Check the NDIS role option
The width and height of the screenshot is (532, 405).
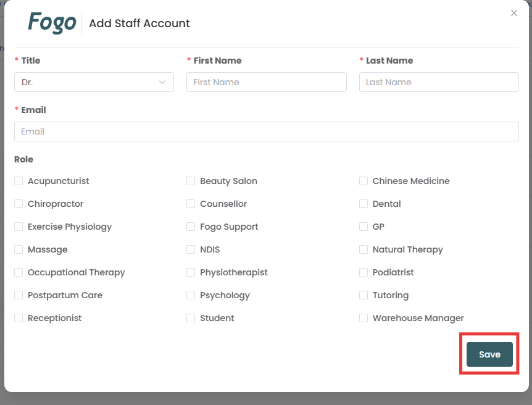191,249
